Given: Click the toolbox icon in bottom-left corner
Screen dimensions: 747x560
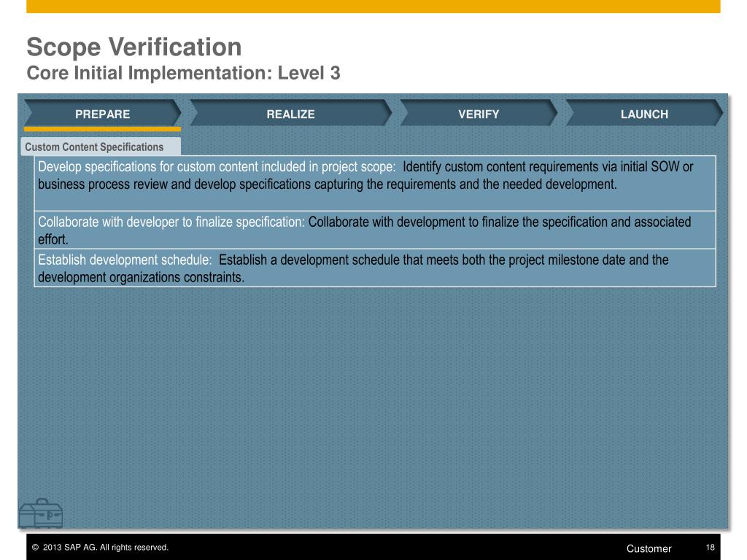Looking at the screenshot, I should tap(40, 513).
